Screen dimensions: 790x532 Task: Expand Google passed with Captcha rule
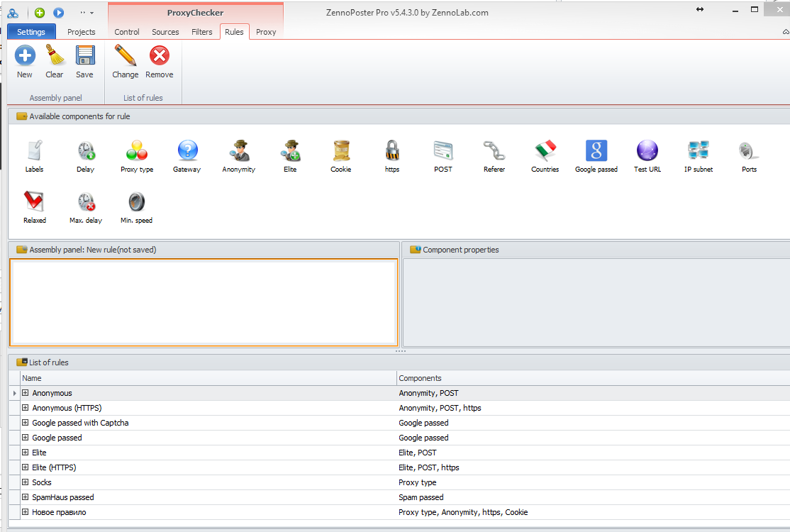click(26, 423)
